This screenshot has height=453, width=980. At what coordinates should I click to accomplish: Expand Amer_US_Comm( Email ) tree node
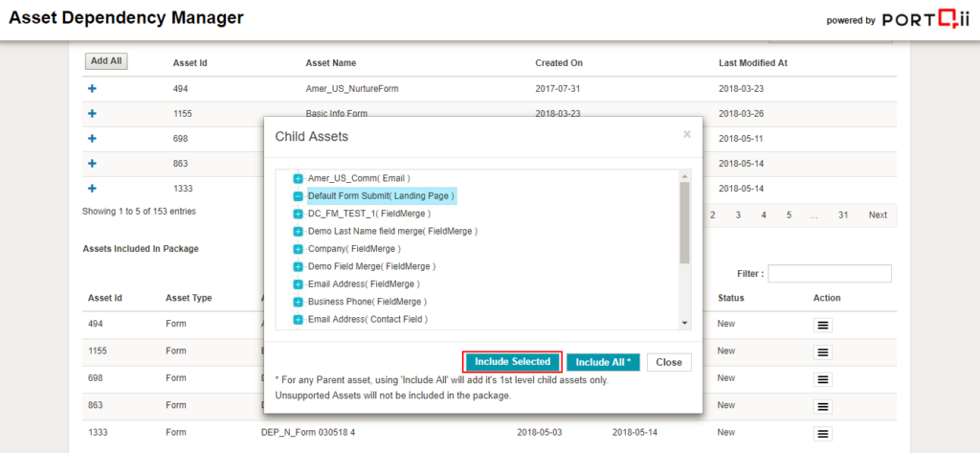coord(298,178)
